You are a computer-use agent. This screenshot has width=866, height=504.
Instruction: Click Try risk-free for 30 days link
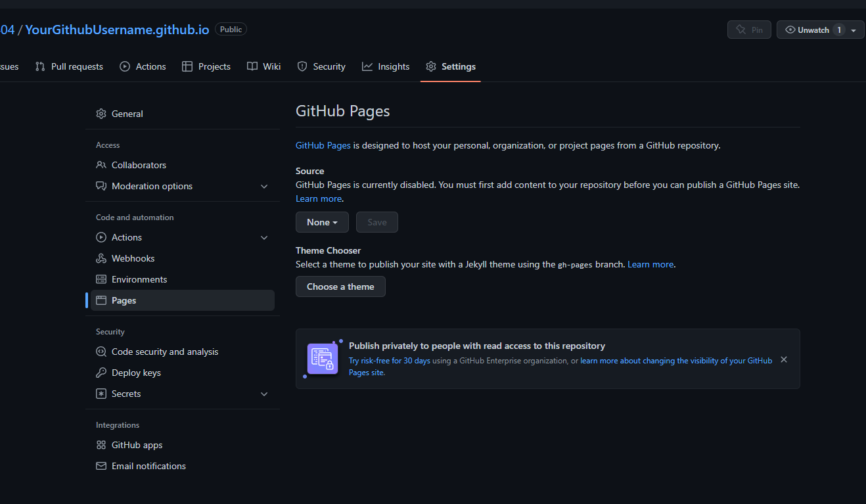[x=390, y=361]
